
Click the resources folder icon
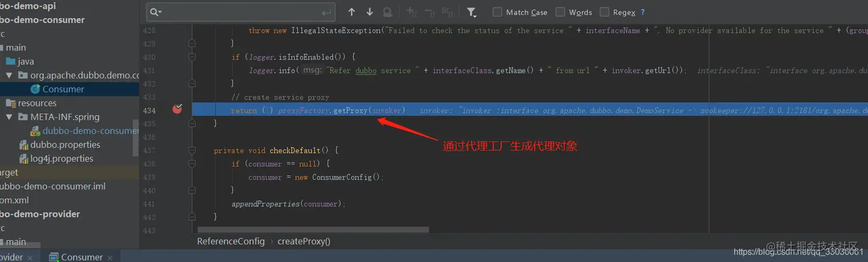click(10, 103)
